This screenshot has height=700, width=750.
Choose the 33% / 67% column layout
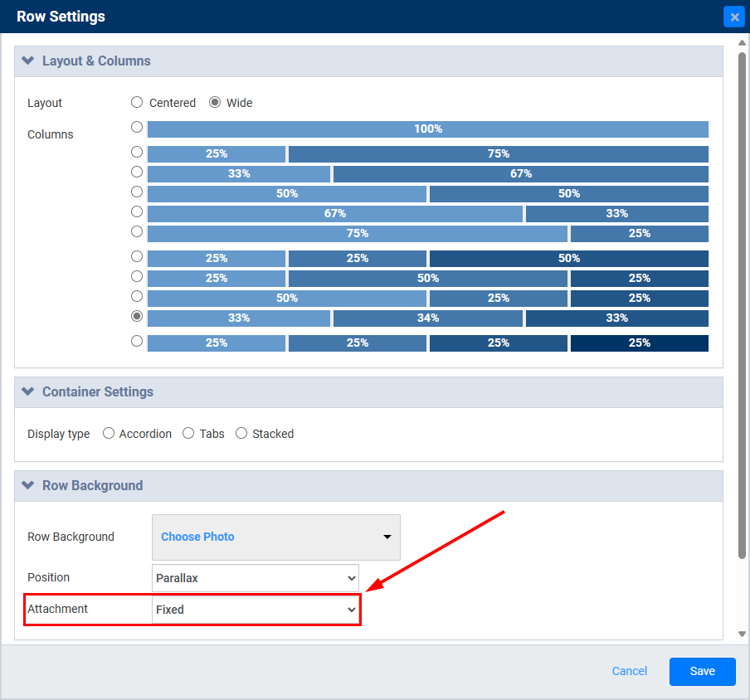(137, 172)
